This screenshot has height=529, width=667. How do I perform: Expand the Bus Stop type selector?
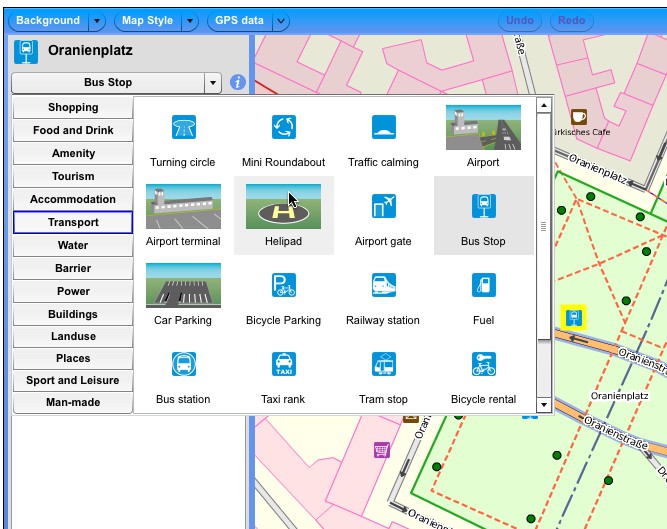click(211, 83)
